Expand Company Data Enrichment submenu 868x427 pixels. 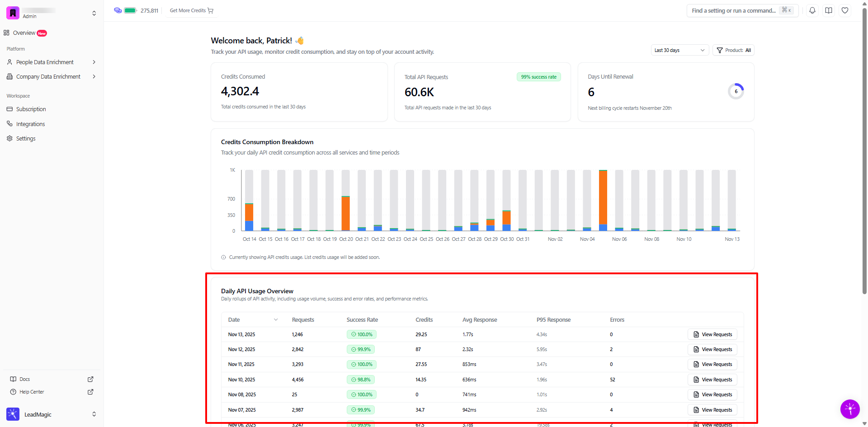coord(94,77)
